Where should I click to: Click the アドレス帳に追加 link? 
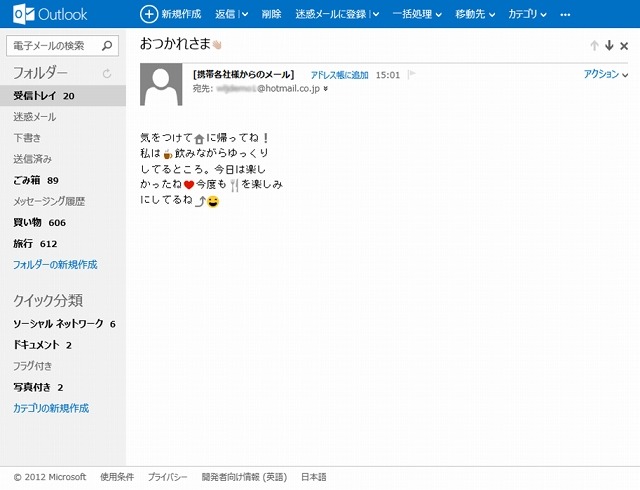(340, 75)
